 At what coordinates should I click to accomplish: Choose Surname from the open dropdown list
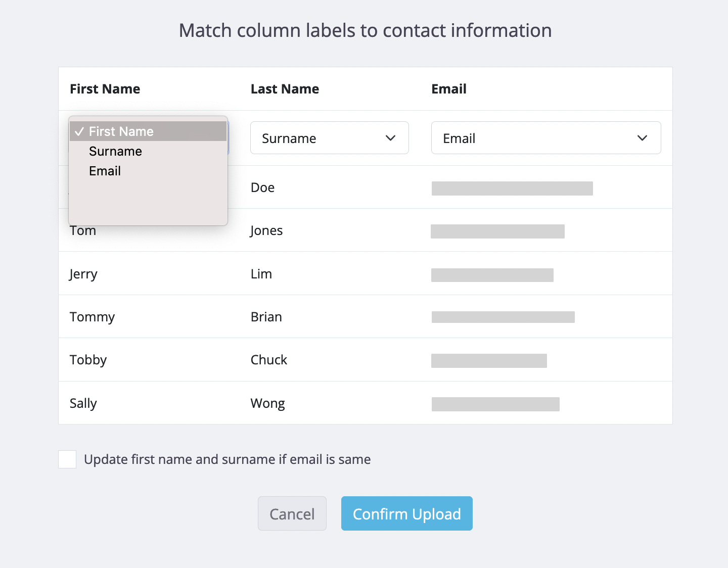[115, 152]
